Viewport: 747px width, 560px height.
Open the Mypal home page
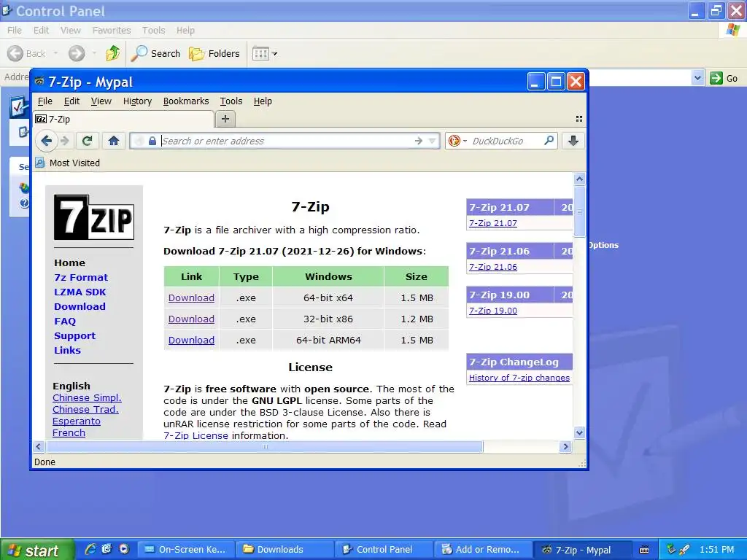[113, 141]
